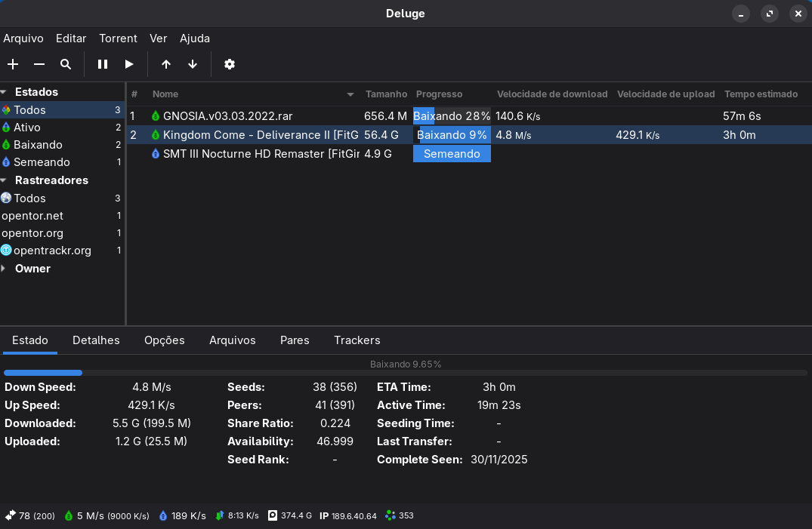Resume the selected torrent with play icon

coord(129,64)
